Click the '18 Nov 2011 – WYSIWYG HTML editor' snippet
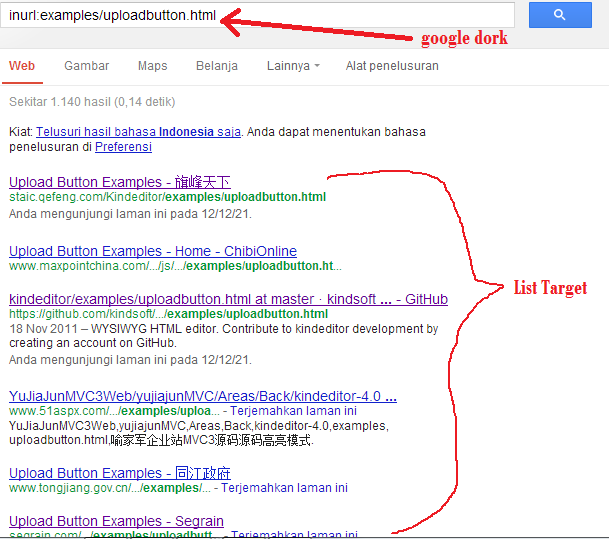The height and width of the screenshot is (539, 609). [x=223, y=336]
